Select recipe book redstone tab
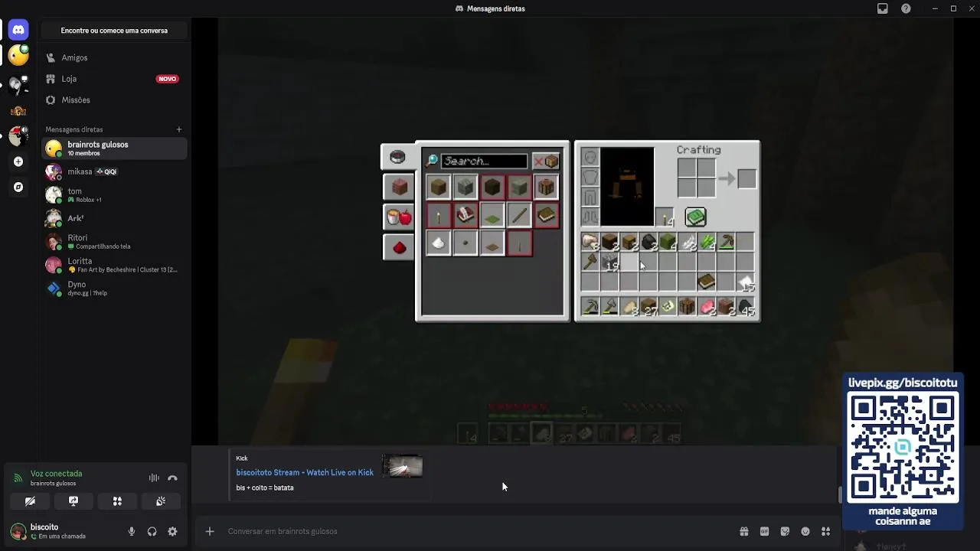This screenshot has height=551, width=980. tap(400, 246)
